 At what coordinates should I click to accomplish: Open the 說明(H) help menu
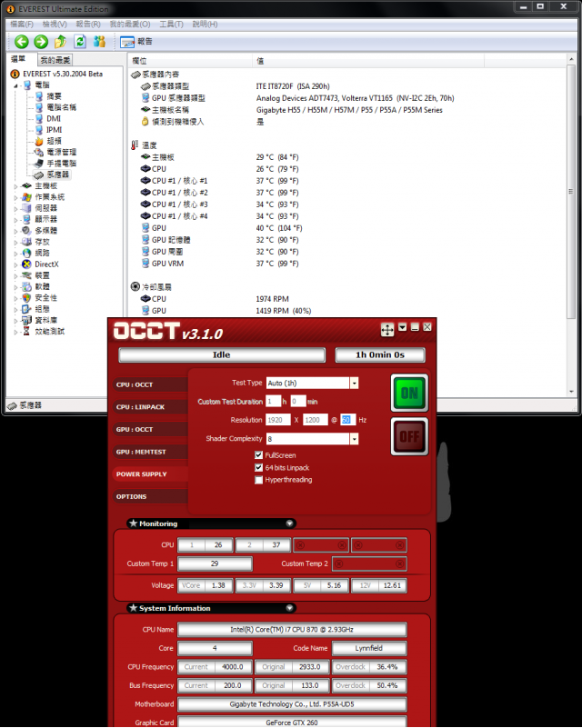(x=205, y=25)
